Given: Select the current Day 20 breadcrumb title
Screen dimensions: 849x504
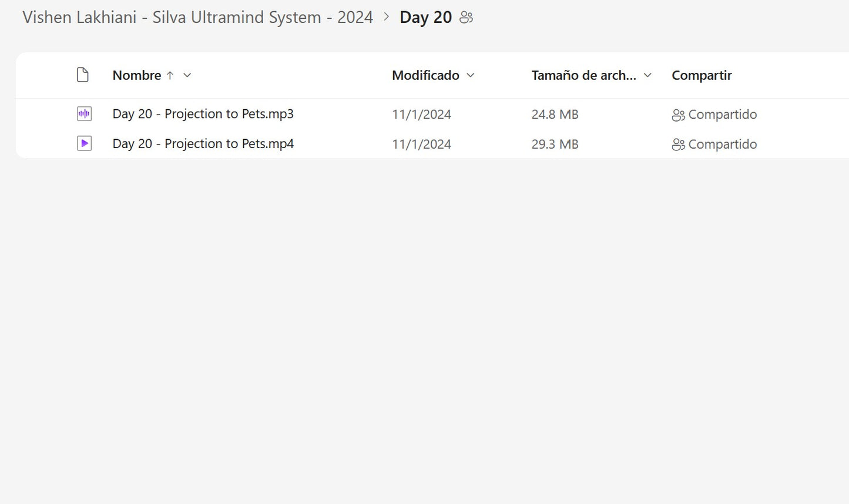Looking at the screenshot, I should [425, 18].
